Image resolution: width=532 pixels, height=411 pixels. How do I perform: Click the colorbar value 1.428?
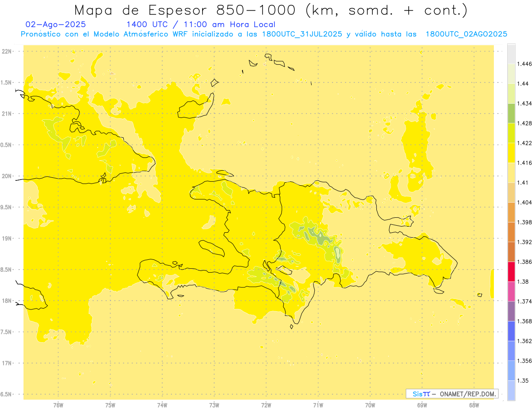[x=524, y=123]
